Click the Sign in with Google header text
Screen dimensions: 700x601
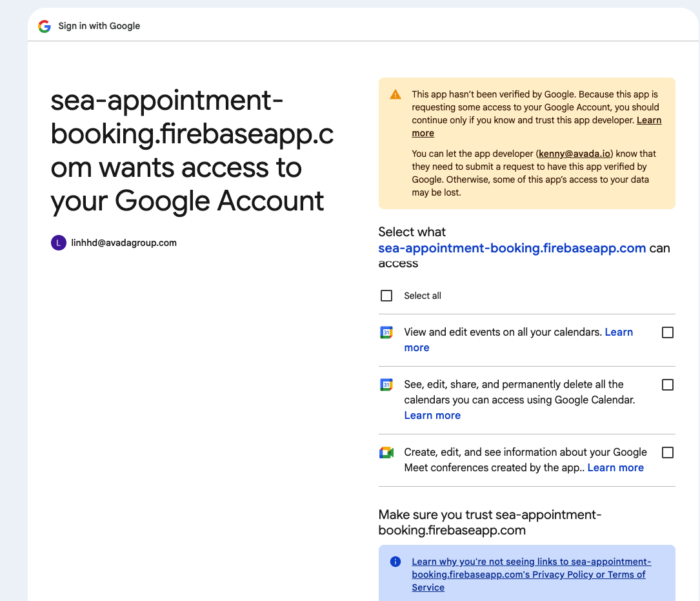(99, 26)
